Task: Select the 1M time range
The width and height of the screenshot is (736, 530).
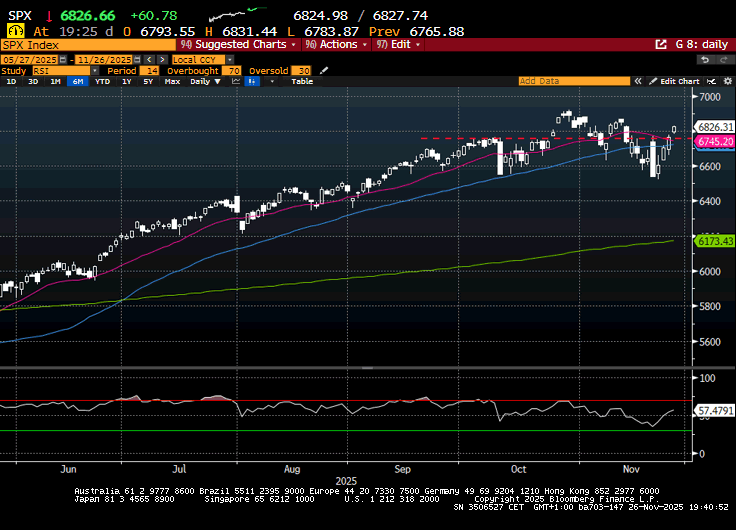Action: point(55,81)
